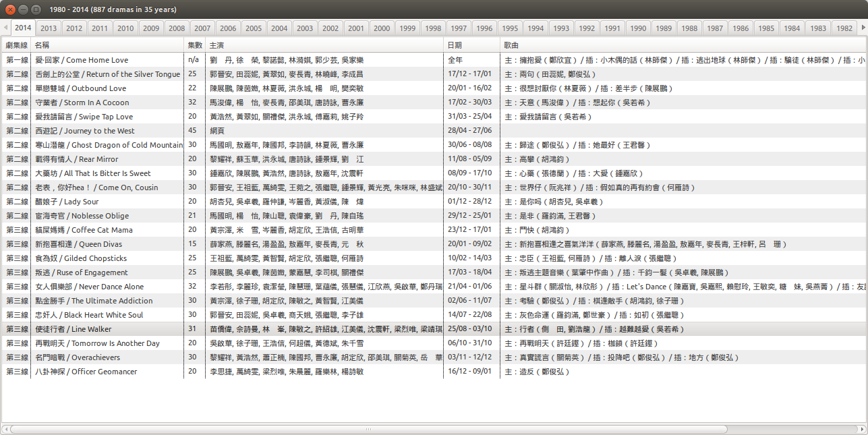The width and height of the screenshot is (868, 435).
Task: Select the 1997 tab
Action: (x=459, y=28)
